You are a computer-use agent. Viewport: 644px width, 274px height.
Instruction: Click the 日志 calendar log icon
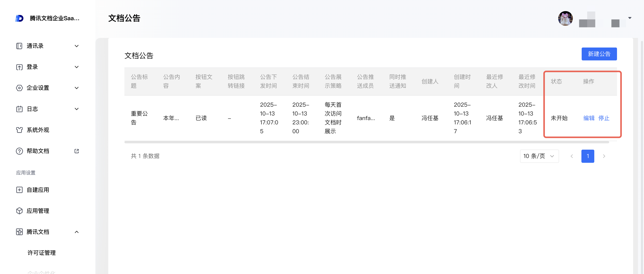point(19,109)
